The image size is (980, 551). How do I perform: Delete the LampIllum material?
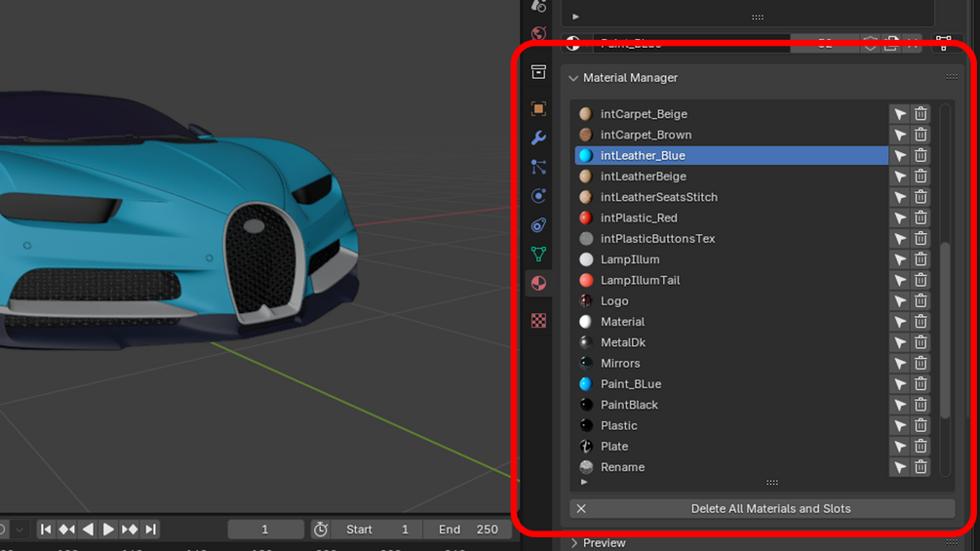921,259
